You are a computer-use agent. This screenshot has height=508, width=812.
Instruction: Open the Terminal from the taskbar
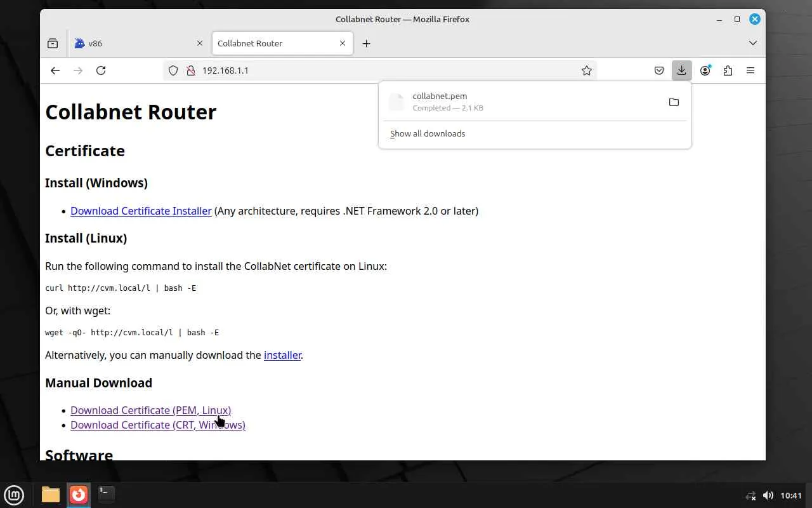tap(107, 495)
